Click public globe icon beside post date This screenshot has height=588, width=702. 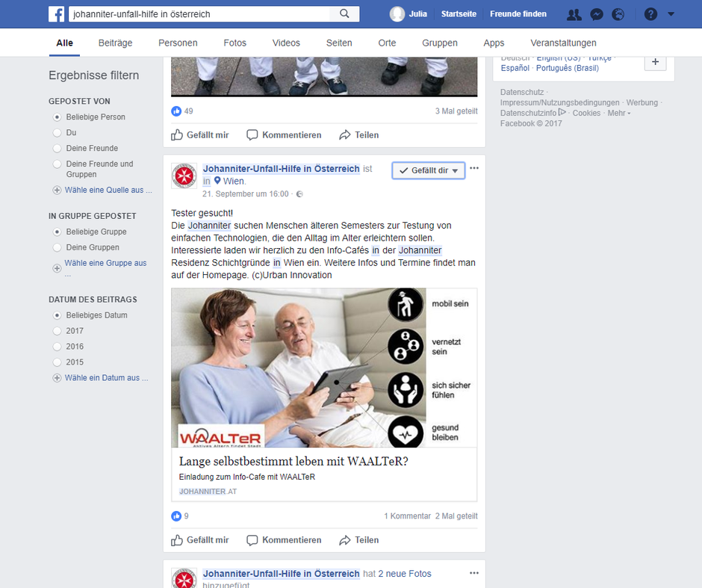point(299,194)
